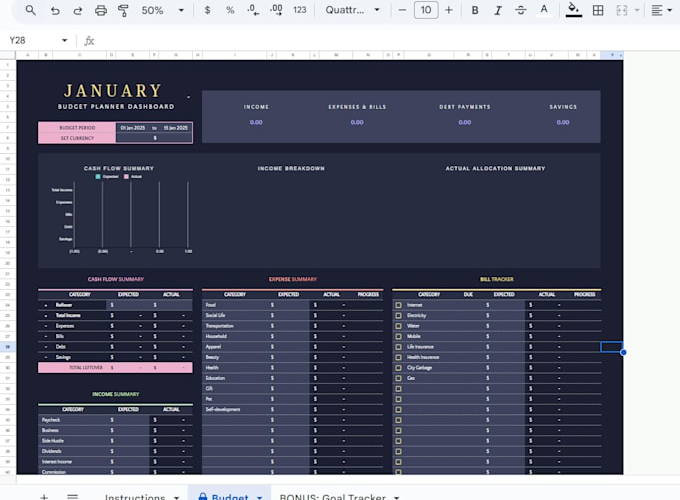The image size is (680, 500).
Task: Open the fill color picker
Action: click(573, 10)
